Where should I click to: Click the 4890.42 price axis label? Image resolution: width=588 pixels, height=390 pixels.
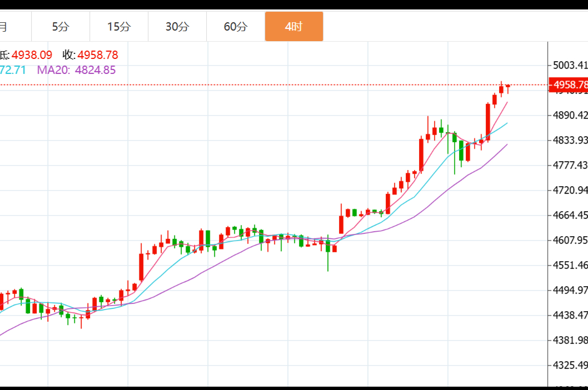570,116
